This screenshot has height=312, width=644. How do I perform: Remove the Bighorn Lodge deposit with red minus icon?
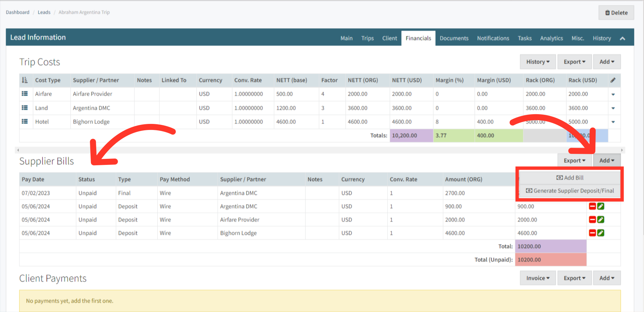(x=592, y=233)
